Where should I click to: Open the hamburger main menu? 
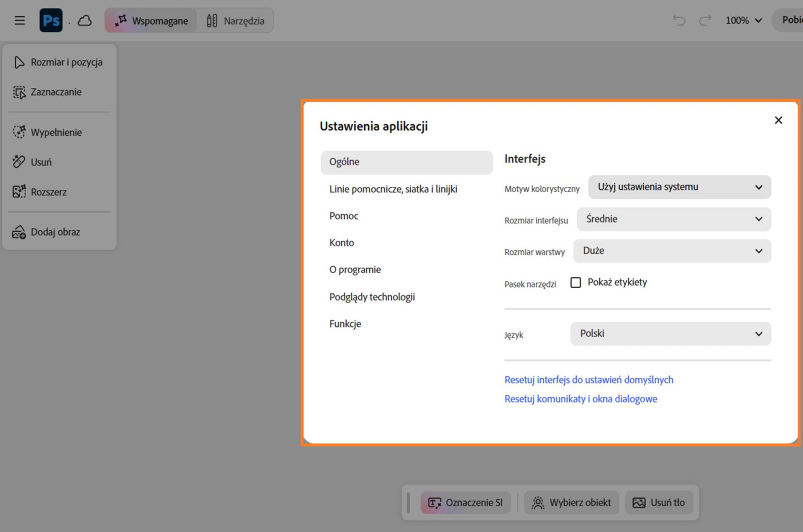coord(20,20)
